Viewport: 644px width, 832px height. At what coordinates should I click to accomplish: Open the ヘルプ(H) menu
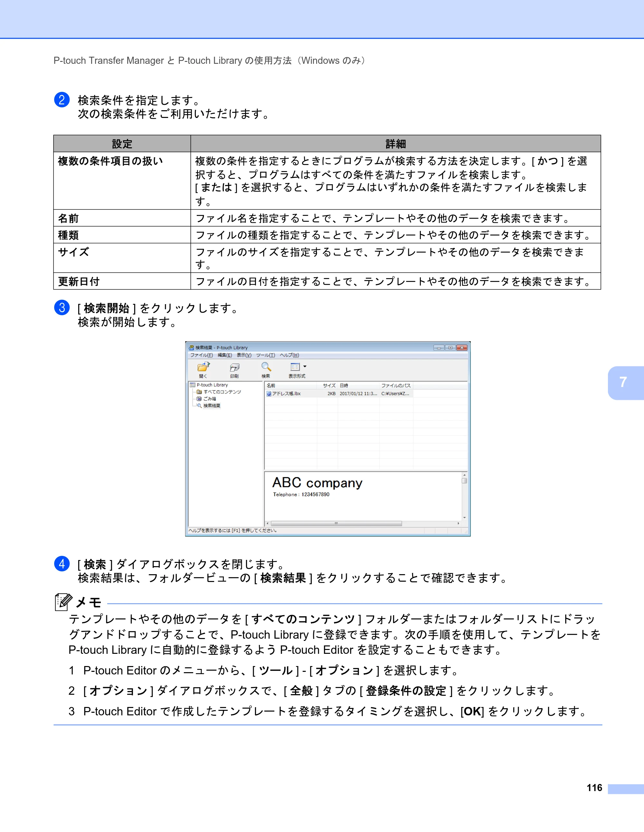[289, 355]
